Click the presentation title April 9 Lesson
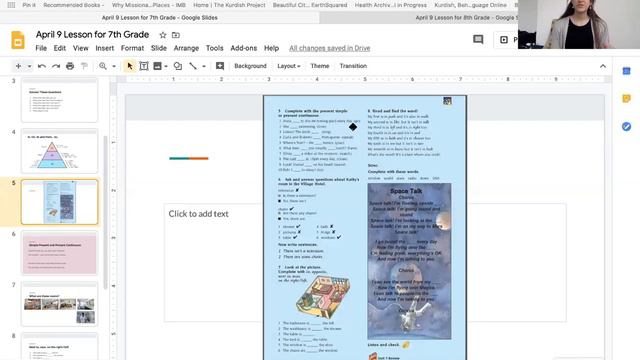Image resolution: width=640 pixels, height=360 pixels. tap(92, 35)
